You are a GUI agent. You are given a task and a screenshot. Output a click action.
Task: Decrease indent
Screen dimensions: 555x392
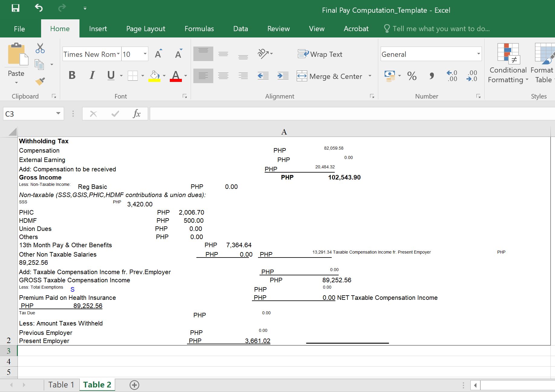pyautogui.click(x=263, y=76)
